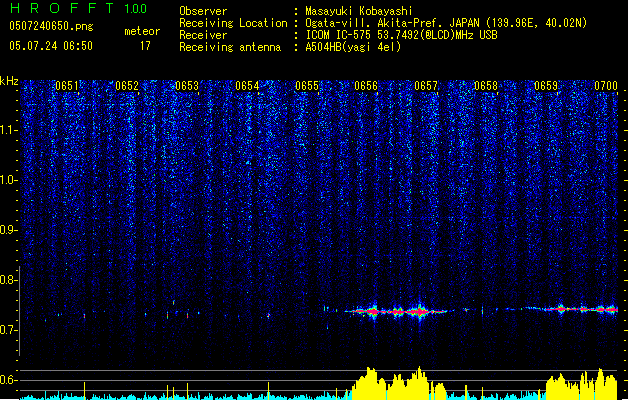Click the A504HB(yagi 4el) antenna value

[353, 47]
